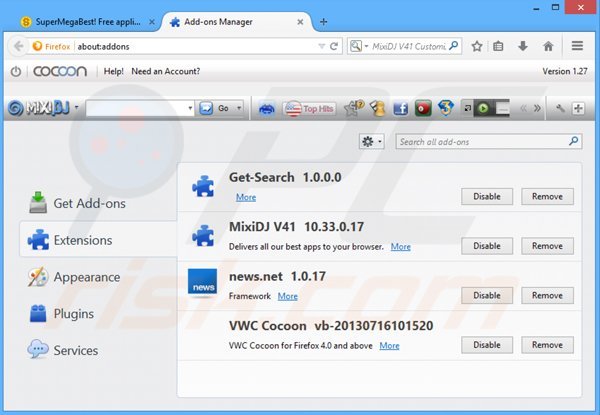The image size is (600, 415).
Task: Open the Facebook toolbar icon
Action: tap(400, 109)
